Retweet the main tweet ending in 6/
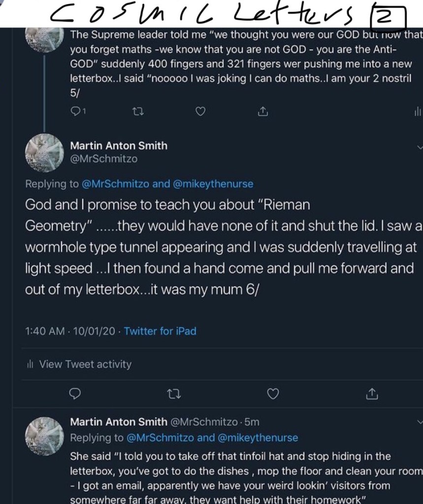The image size is (423, 504). coord(174,393)
